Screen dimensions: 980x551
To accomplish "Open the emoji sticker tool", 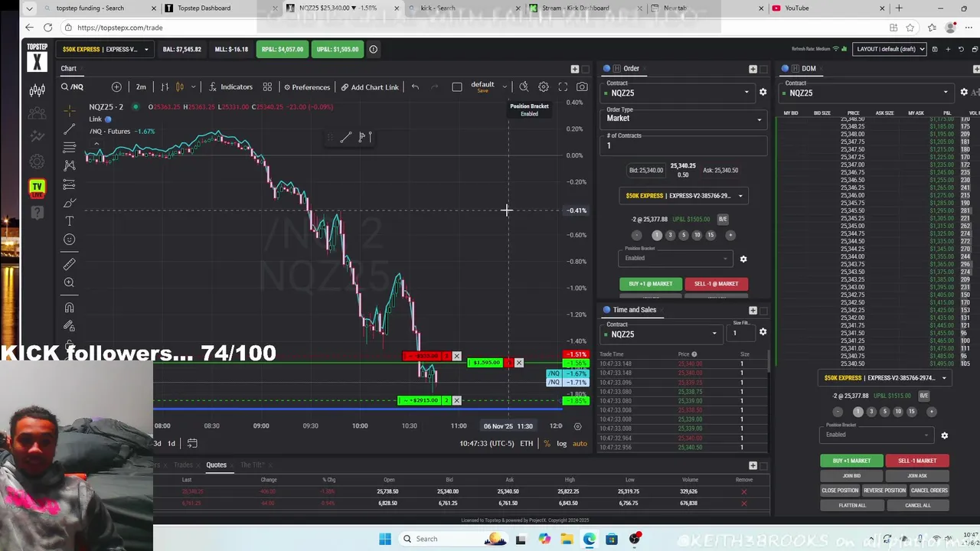I will 70,240.
